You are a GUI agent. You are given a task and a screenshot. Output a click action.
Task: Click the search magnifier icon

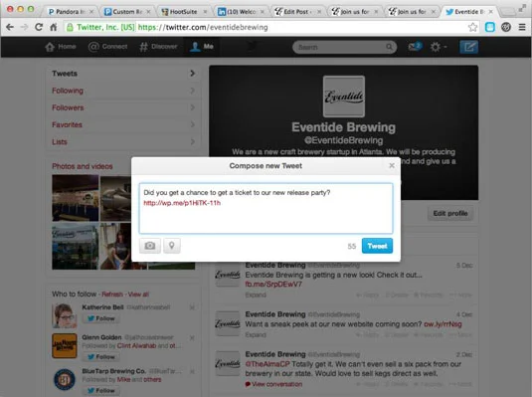[389, 47]
